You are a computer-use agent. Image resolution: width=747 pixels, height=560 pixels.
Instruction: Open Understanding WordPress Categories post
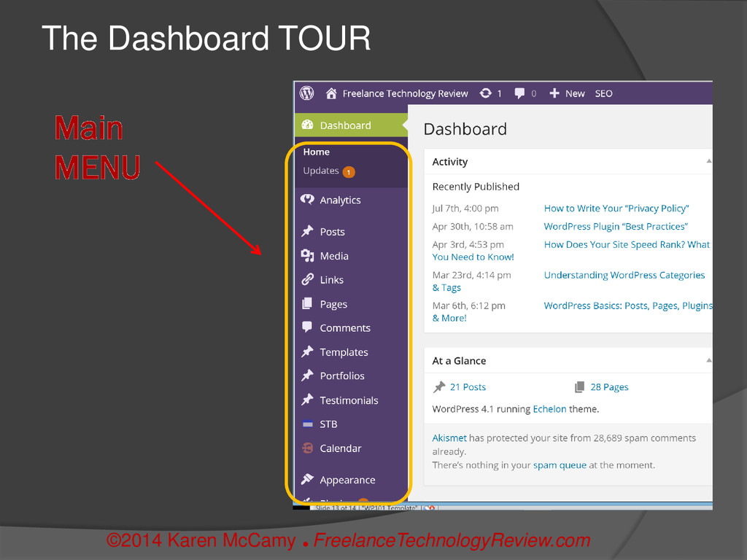coord(624,275)
